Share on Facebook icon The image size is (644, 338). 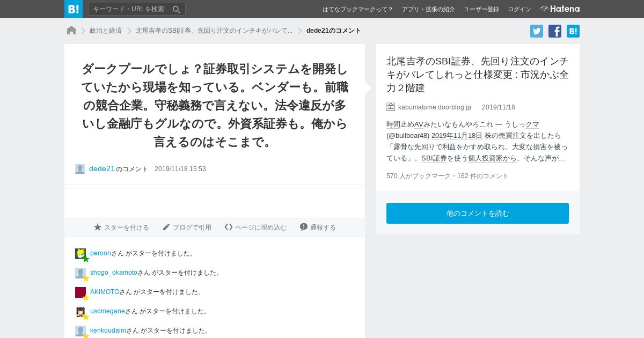[555, 31]
